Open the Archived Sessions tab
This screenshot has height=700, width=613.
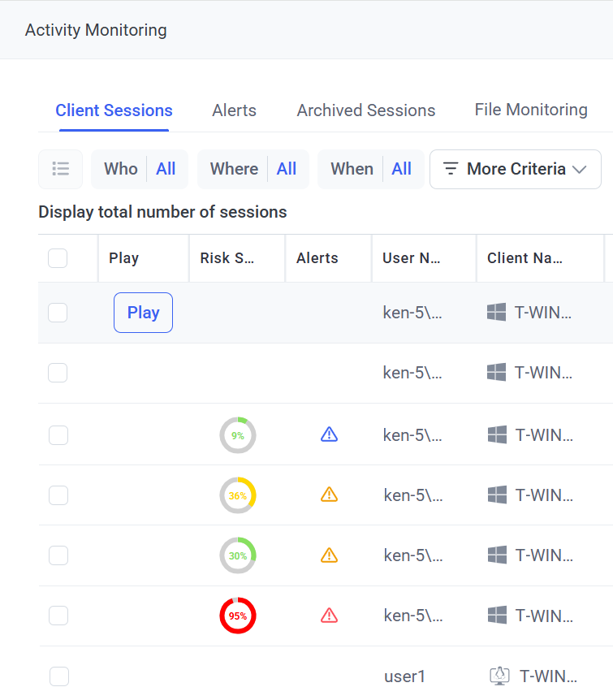point(366,110)
